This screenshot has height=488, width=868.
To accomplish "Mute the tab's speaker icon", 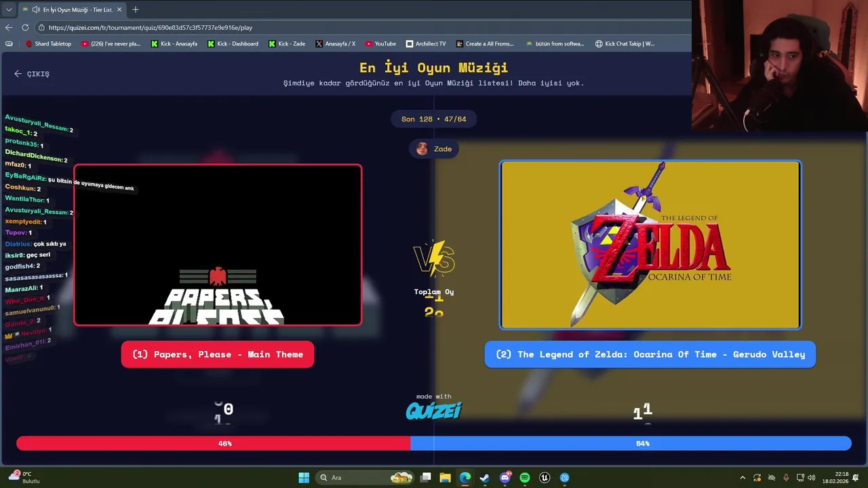I will point(35,9).
